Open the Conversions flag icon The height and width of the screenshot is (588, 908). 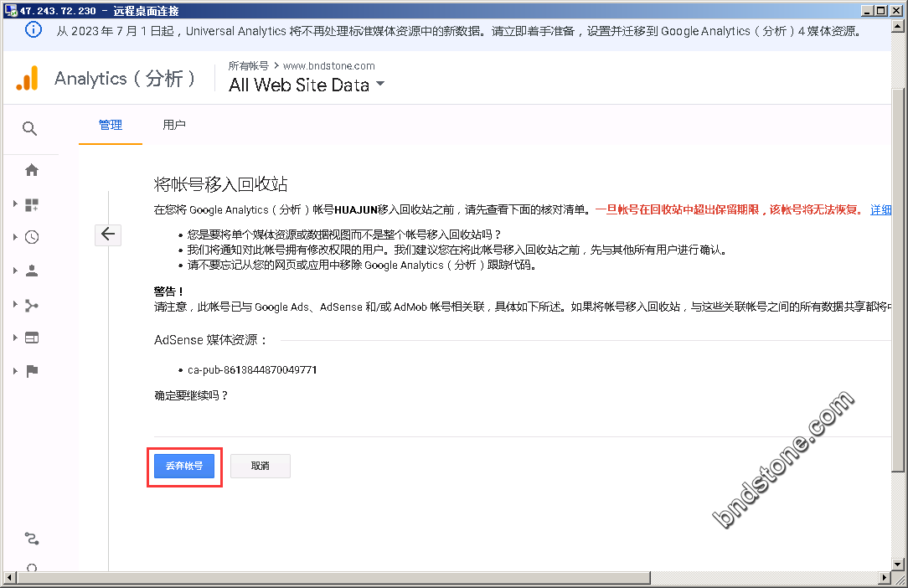(x=32, y=371)
